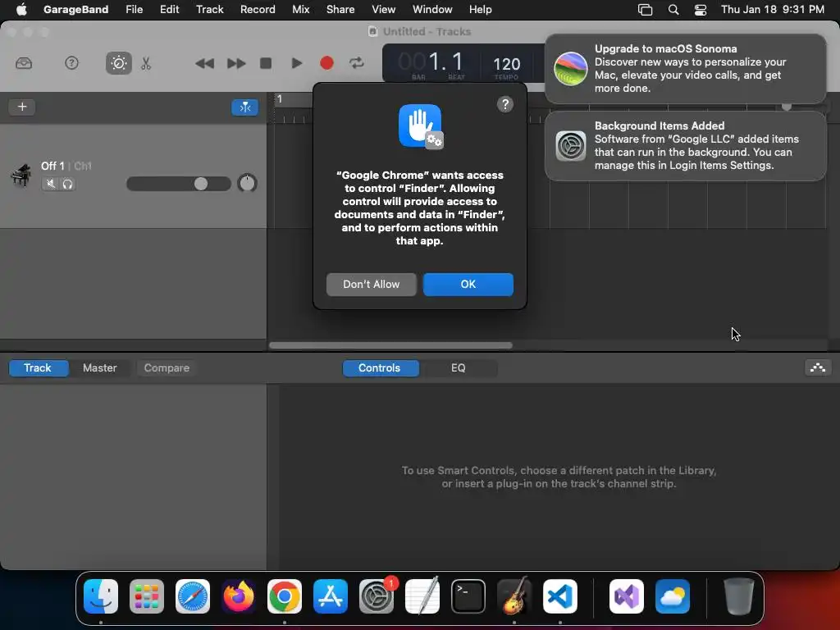Open the Background Items Added notification
Viewport: 840px width, 630px height.
click(685, 146)
